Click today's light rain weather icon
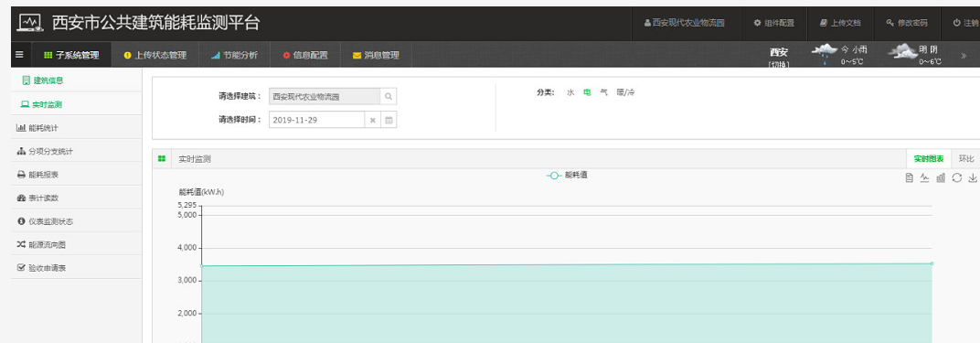The width and height of the screenshot is (980, 343). click(x=824, y=54)
